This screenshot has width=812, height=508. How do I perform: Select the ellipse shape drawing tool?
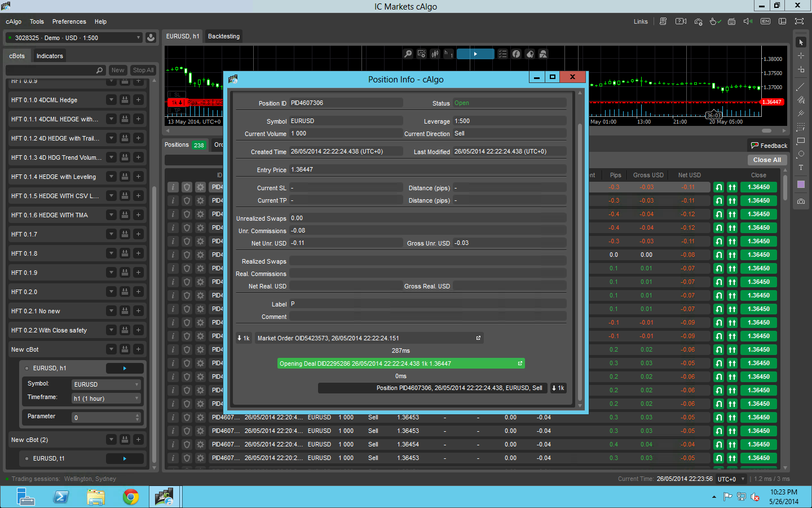point(801,154)
